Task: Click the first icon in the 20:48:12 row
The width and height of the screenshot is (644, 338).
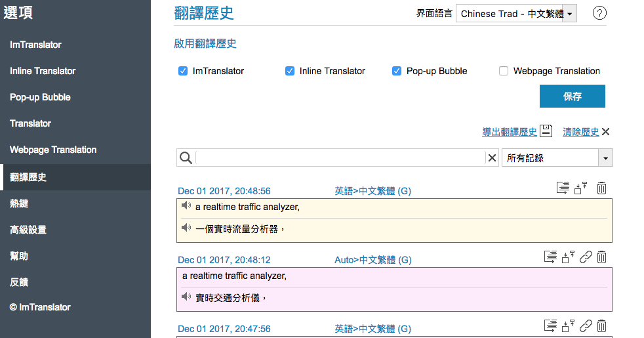Action: 550,257
